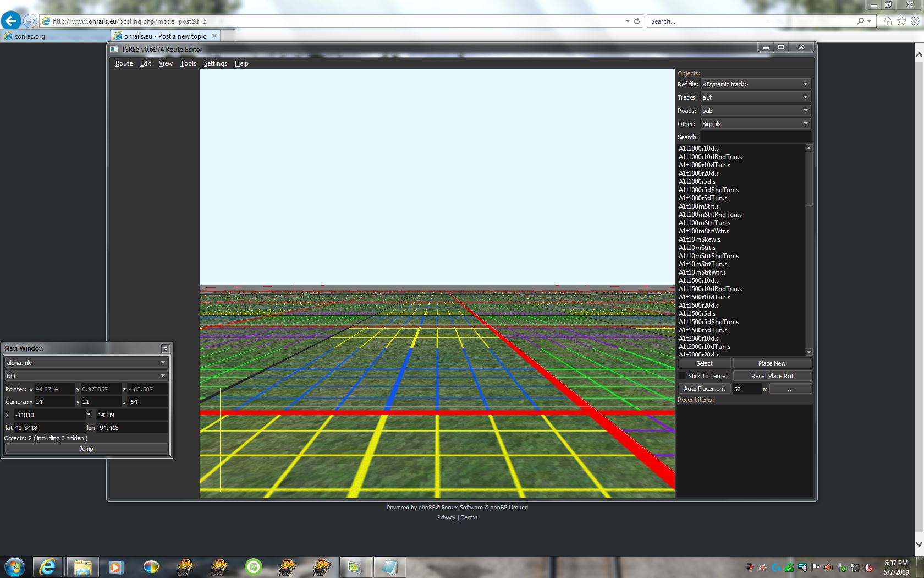The height and width of the screenshot is (578, 924).
Task: Expand the alpha.mkr marker dropdown
Action: [86, 363]
